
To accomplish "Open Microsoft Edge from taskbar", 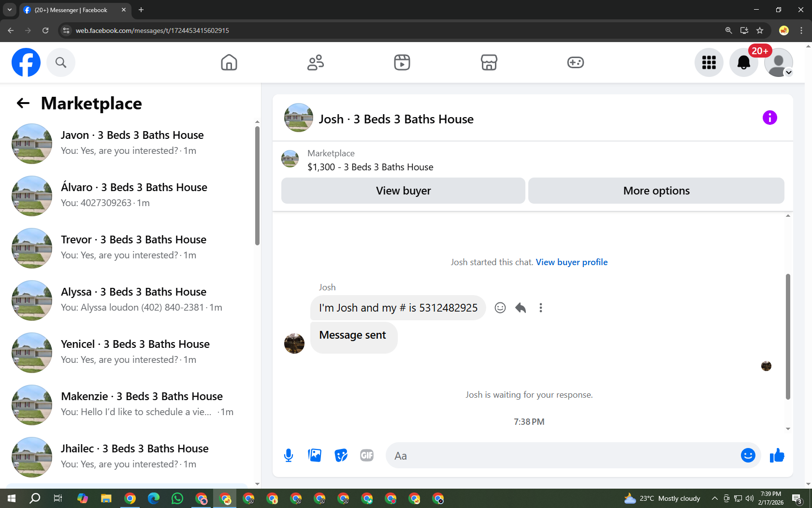I will (x=154, y=498).
